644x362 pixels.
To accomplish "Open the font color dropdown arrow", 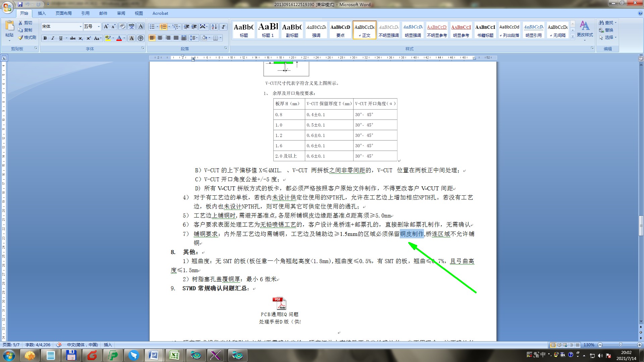I will tap(124, 38).
